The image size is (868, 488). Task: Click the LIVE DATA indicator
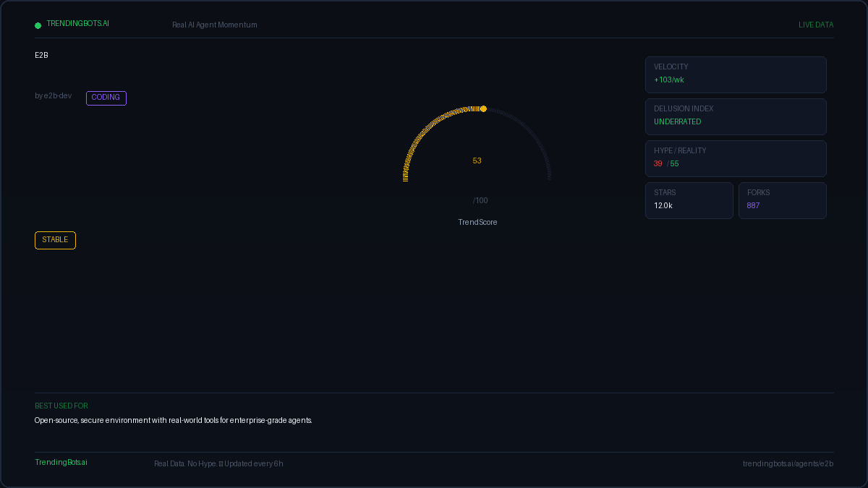point(816,25)
